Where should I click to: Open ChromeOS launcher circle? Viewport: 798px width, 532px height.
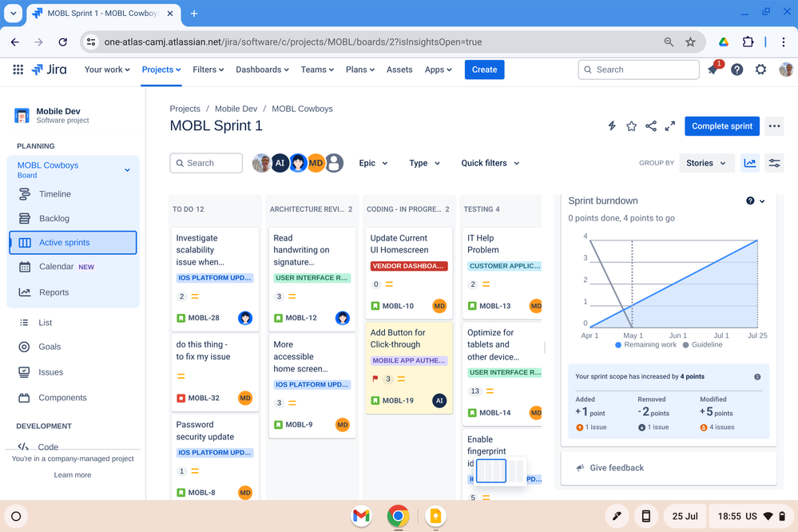click(16, 516)
